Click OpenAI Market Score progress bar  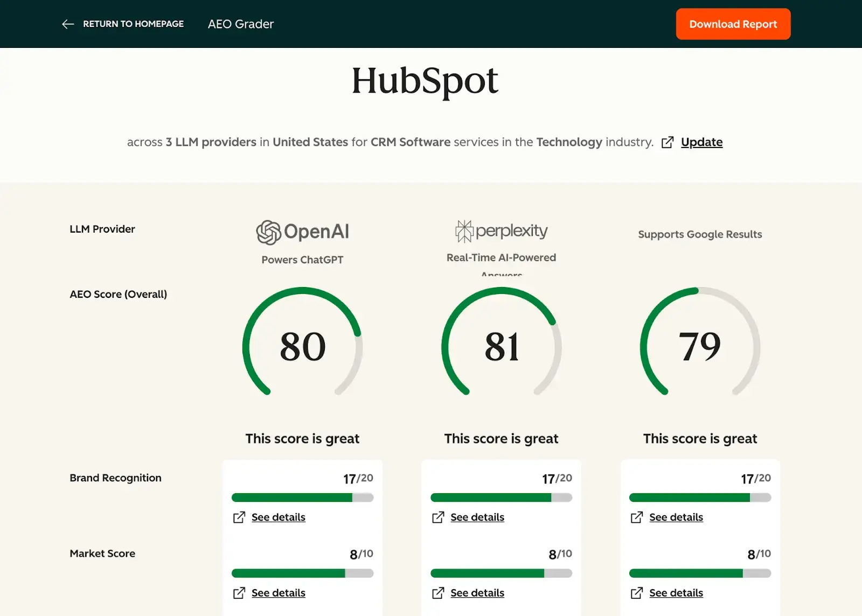click(302, 573)
